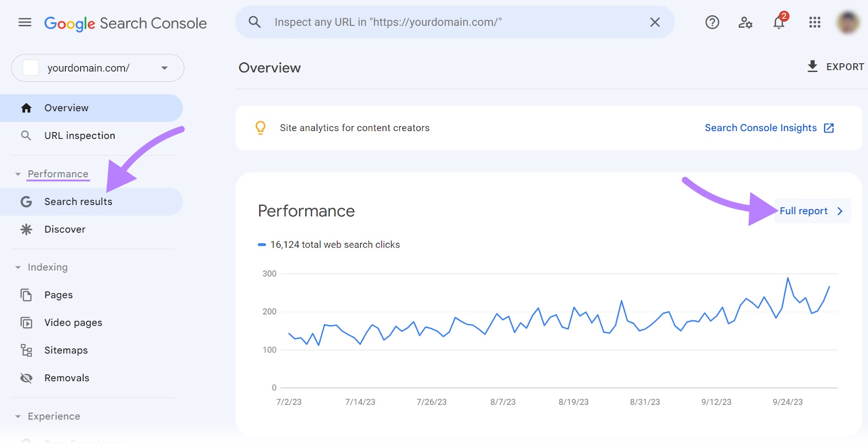
Task: Open Search Console Insights link
Action: [761, 128]
